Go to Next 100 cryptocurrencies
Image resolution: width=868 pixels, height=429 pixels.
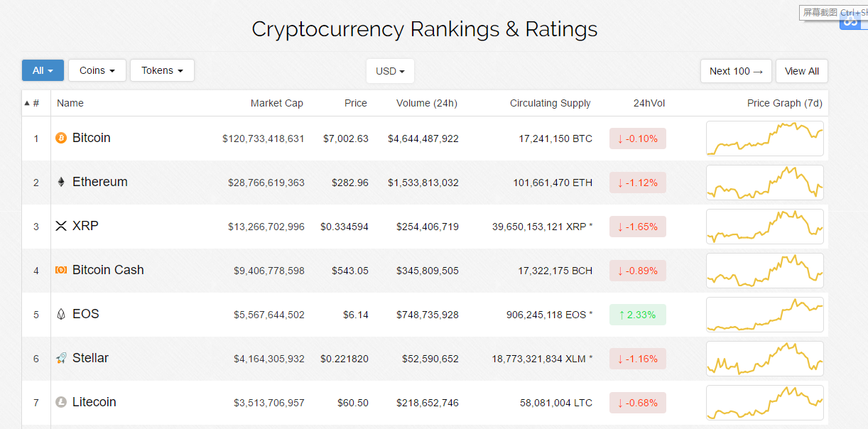coord(735,71)
